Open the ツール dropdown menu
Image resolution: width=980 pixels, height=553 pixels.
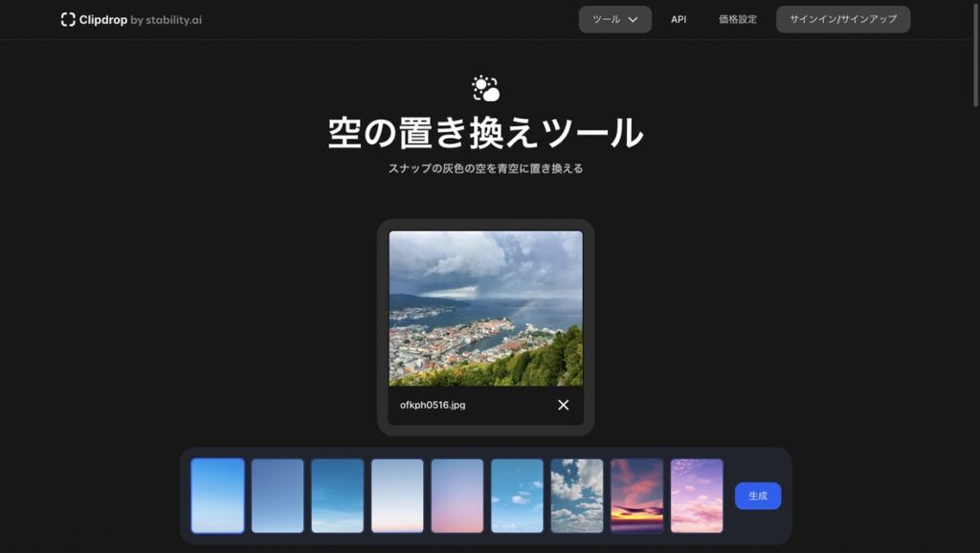point(615,19)
